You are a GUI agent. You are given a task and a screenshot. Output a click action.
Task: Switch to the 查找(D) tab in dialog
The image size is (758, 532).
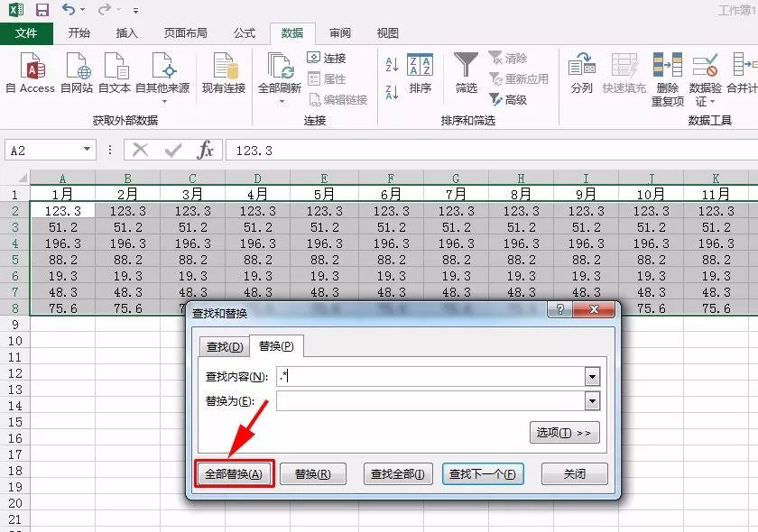[225, 346]
